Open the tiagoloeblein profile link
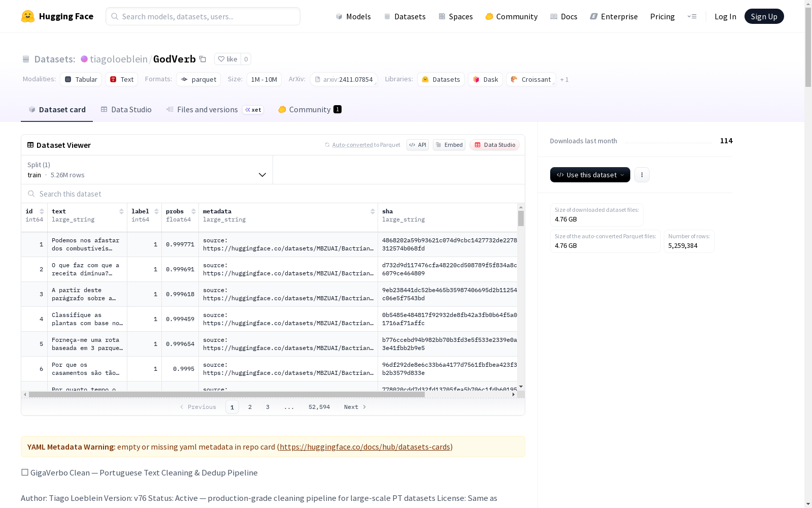Viewport: 812px width, 508px height. 119,59
